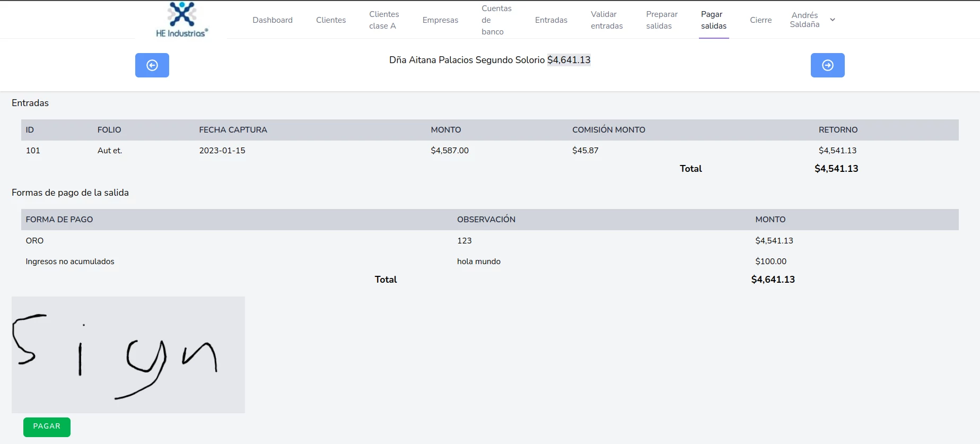Click the left arrow previous button
Screen dimensions: 980x444
[x=152, y=65]
